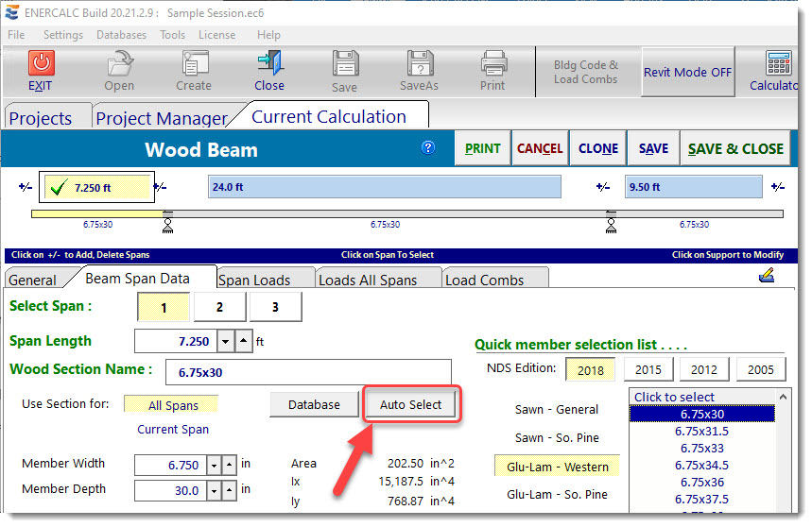
Task: Click the Create toolbar icon
Action: point(194,64)
